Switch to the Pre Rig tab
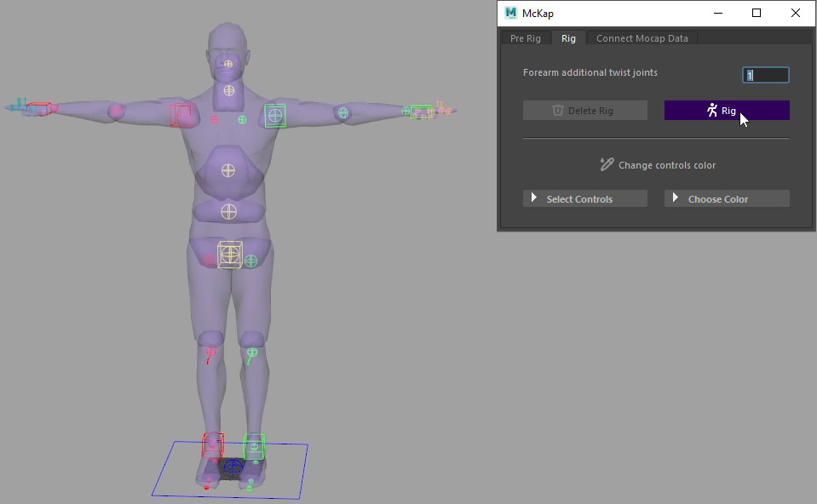Screen dimensions: 817x504 [525, 38]
